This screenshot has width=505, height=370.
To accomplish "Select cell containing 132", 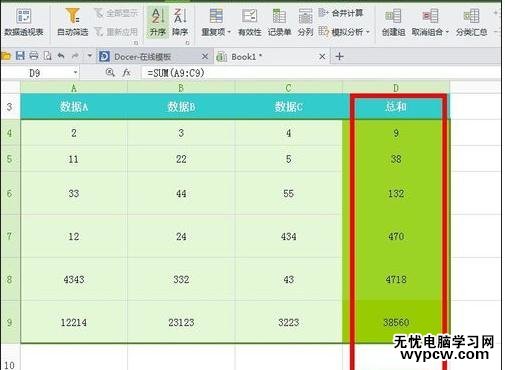I will tap(396, 193).
